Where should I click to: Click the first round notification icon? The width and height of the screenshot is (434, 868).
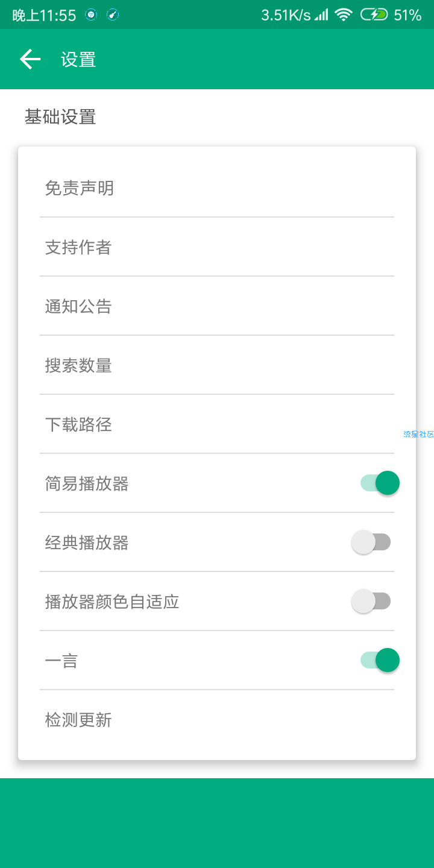[x=91, y=15]
